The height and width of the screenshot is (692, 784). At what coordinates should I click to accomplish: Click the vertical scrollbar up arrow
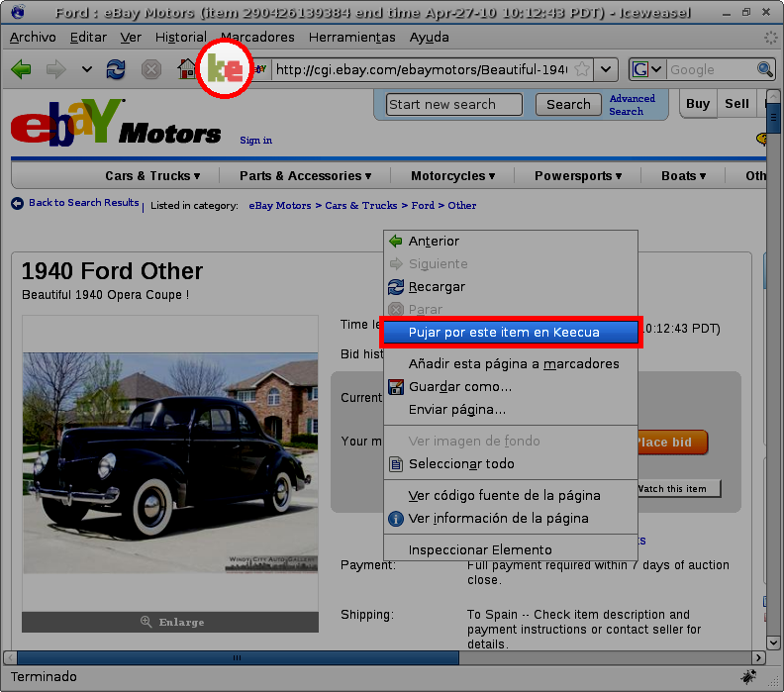pos(773,96)
